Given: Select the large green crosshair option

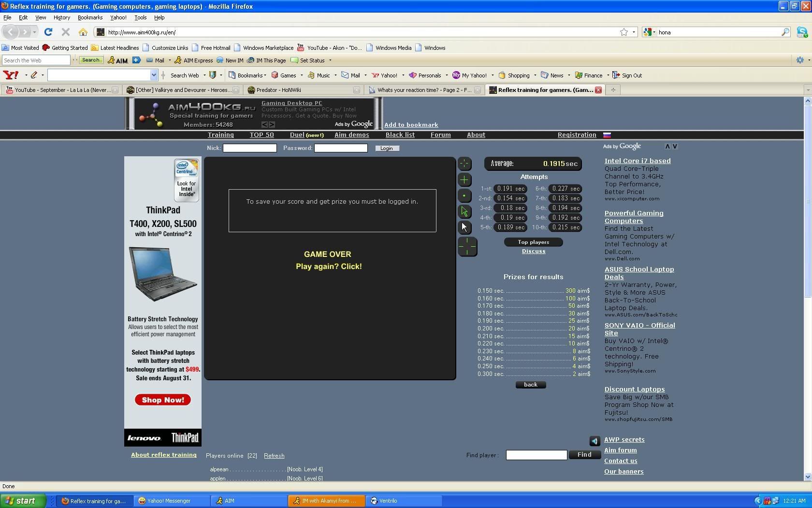Looking at the screenshot, I should 467,247.
